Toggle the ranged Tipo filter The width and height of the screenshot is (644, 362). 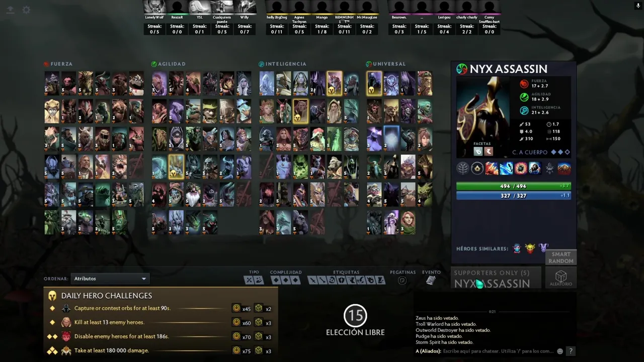(x=259, y=281)
